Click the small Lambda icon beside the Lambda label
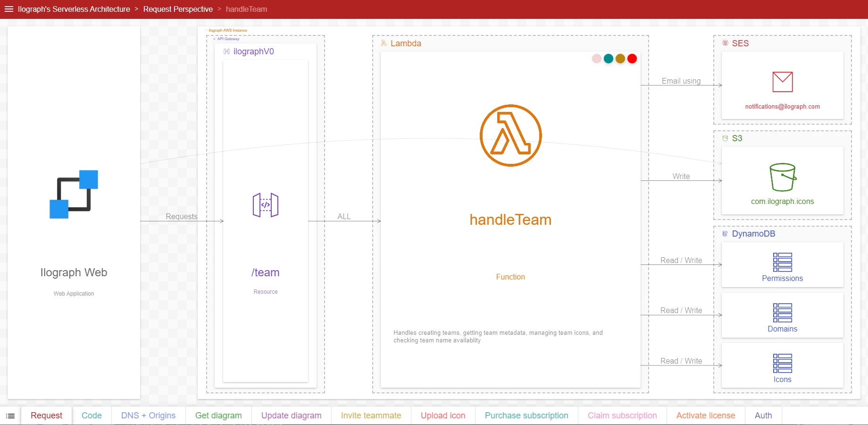This screenshot has height=425, width=868. tap(384, 43)
